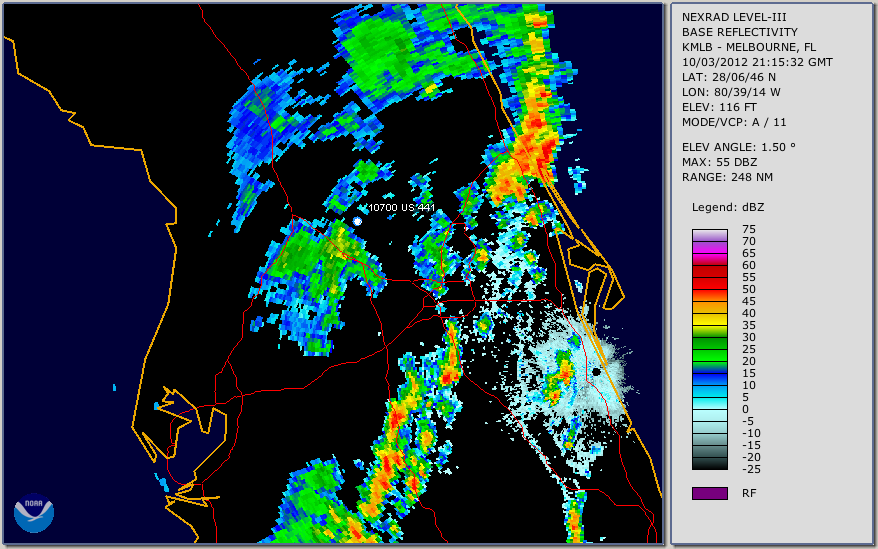Click the NOAA logo icon
This screenshot has width=878, height=549.
pyautogui.click(x=34, y=512)
